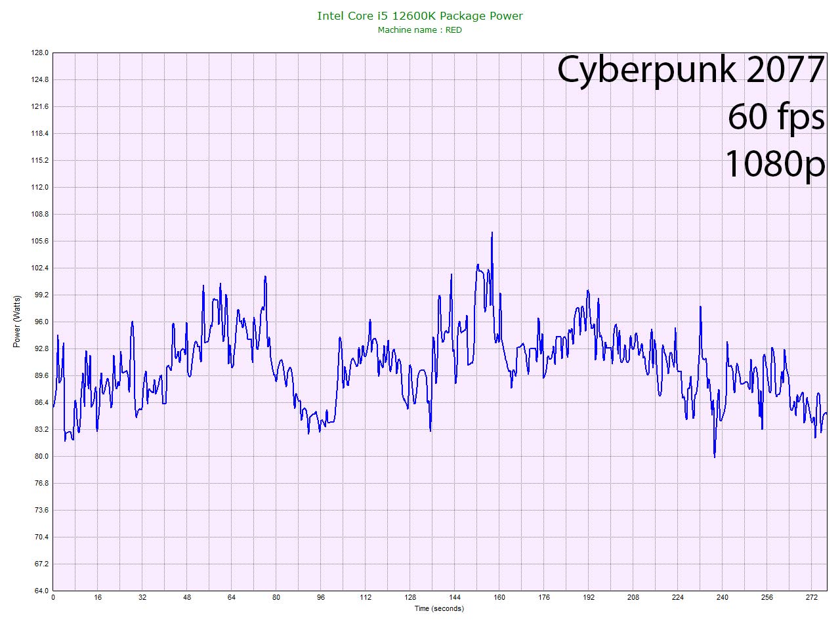Select the Machine name : RED subtitle
This screenshot has height=630, width=840.
coord(420,30)
